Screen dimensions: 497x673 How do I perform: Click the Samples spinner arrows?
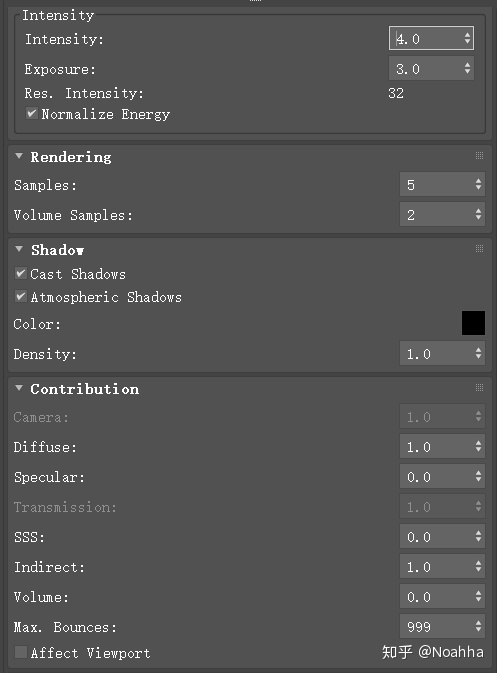click(x=479, y=185)
